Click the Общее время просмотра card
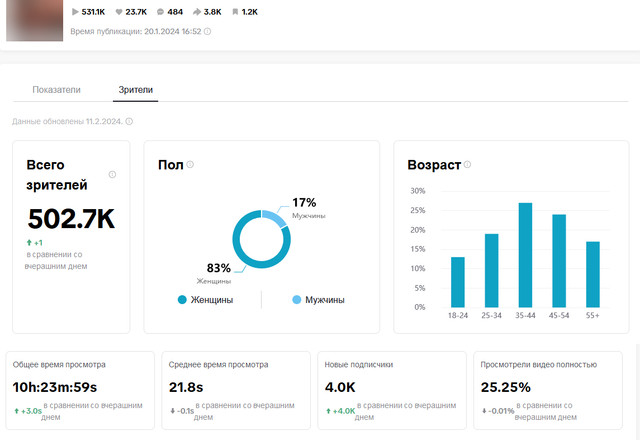This screenshot has height=440, width=640. [x=80, y=390]
